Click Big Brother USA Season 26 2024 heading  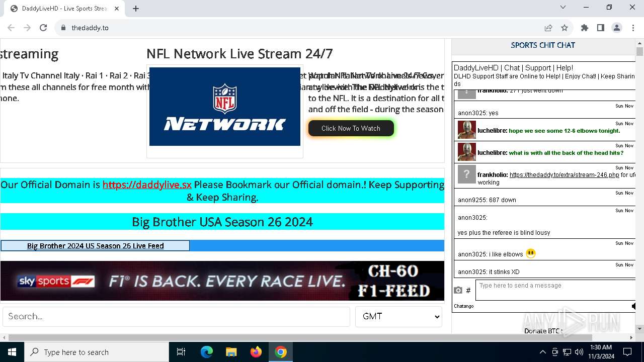click(222, 222)
